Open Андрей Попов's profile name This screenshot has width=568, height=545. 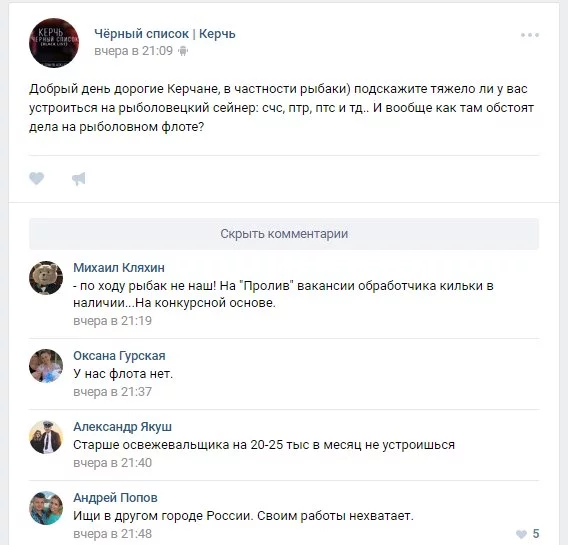115,498
